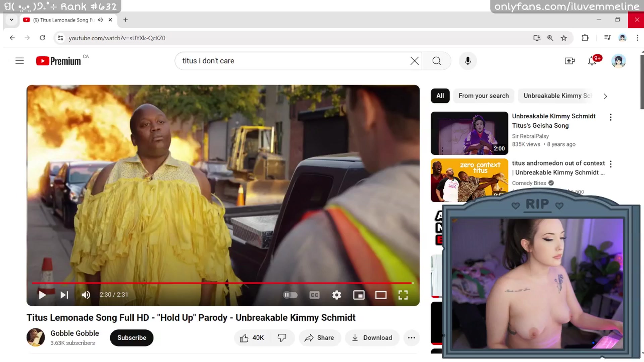Select the From your search chip
Image resolution: width=644 pixels, height=362 pixels.
point(484,96)
